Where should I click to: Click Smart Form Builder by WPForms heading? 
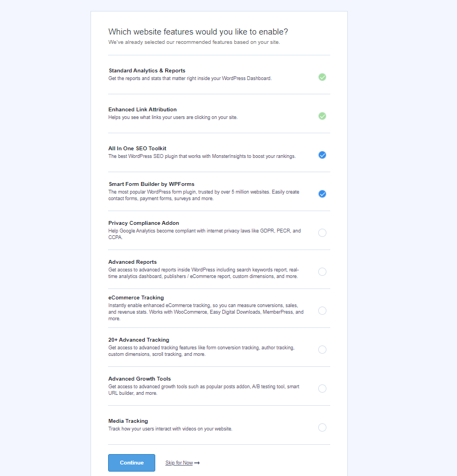click(x=151, y=184)
